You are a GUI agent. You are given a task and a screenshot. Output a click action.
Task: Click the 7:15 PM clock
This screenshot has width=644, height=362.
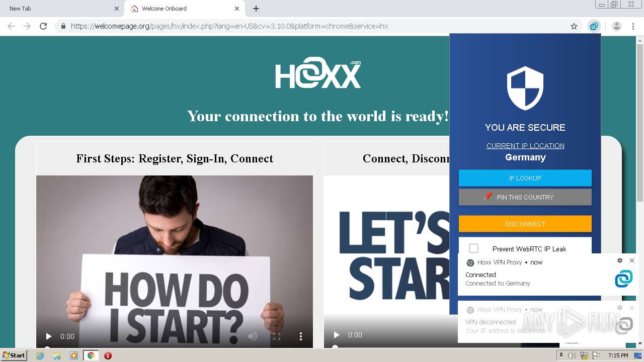click(x=618, y=355)
